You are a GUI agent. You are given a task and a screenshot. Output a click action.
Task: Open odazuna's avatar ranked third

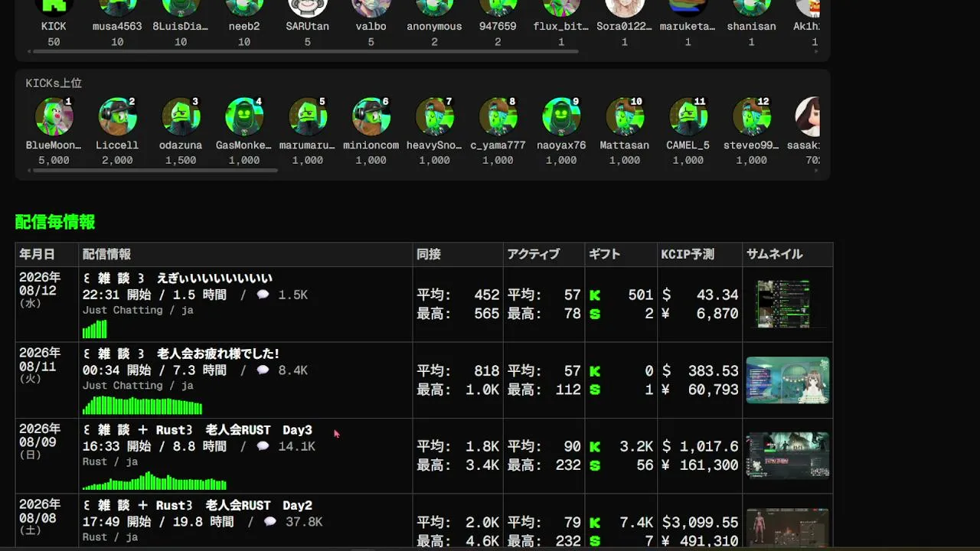(181, 117)
